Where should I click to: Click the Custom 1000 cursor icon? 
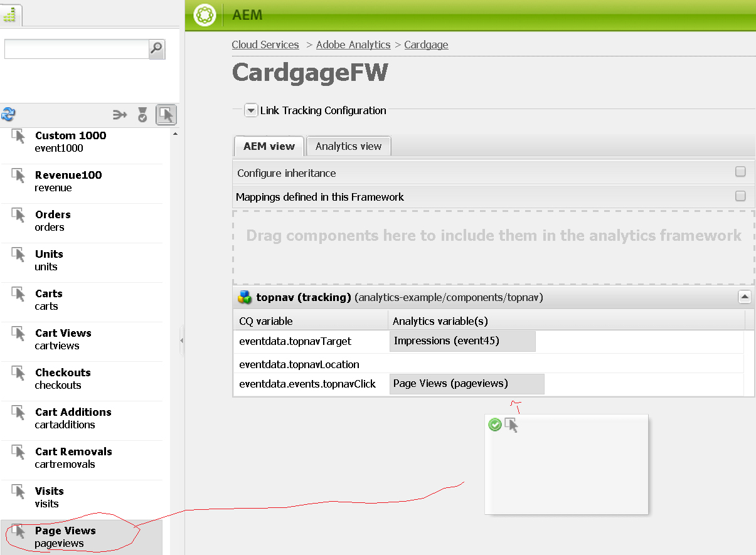click(x=18, y=136)
